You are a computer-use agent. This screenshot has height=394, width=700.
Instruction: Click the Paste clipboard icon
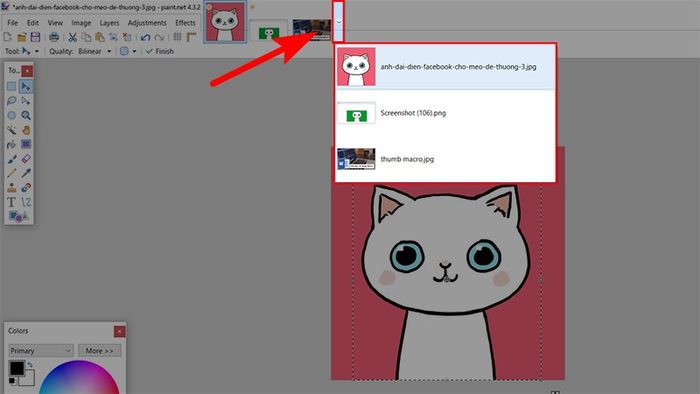coord(100,37)
